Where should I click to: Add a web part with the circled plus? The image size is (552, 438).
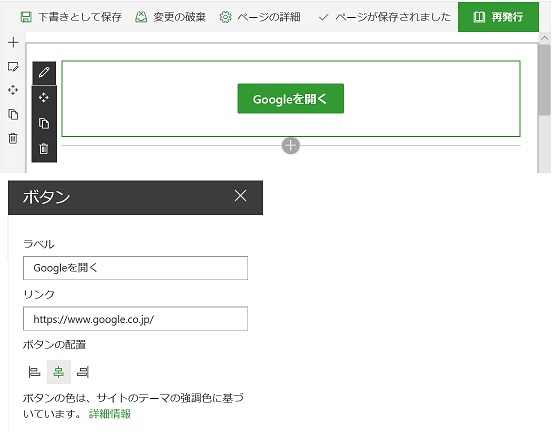(291, 145)
